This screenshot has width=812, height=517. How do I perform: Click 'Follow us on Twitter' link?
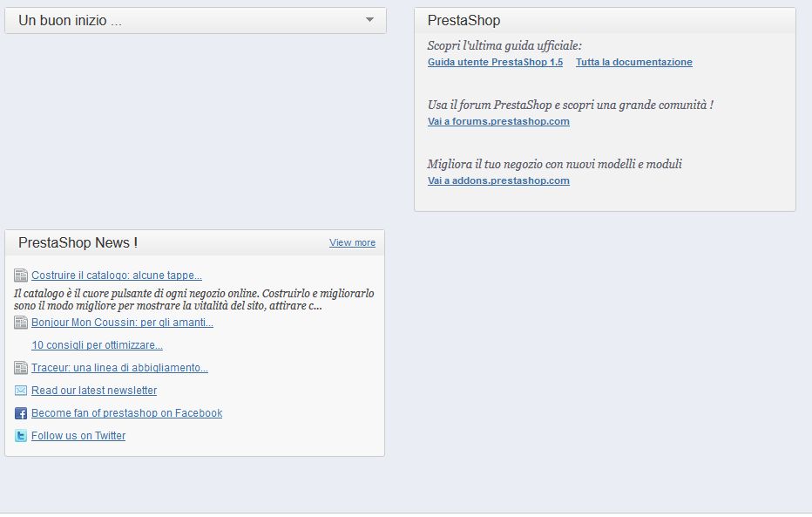[78, 436]
